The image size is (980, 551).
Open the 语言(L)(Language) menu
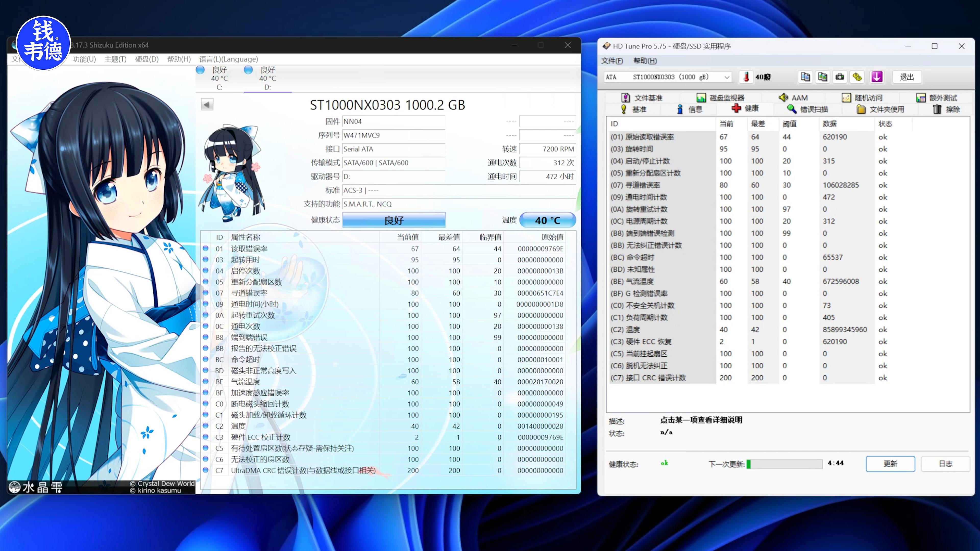coord(228,59)
